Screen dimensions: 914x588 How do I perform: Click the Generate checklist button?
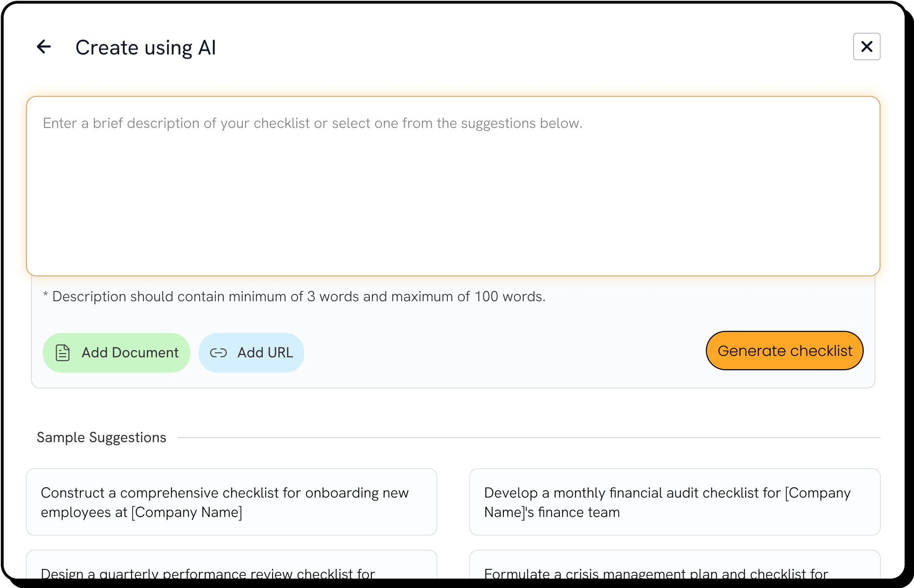pos(784,351)
